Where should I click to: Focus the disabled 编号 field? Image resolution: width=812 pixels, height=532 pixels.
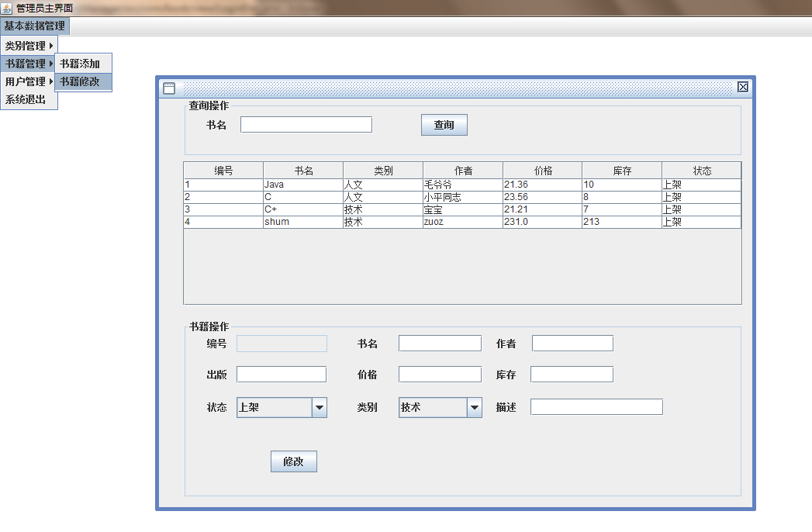click(282, 344)
